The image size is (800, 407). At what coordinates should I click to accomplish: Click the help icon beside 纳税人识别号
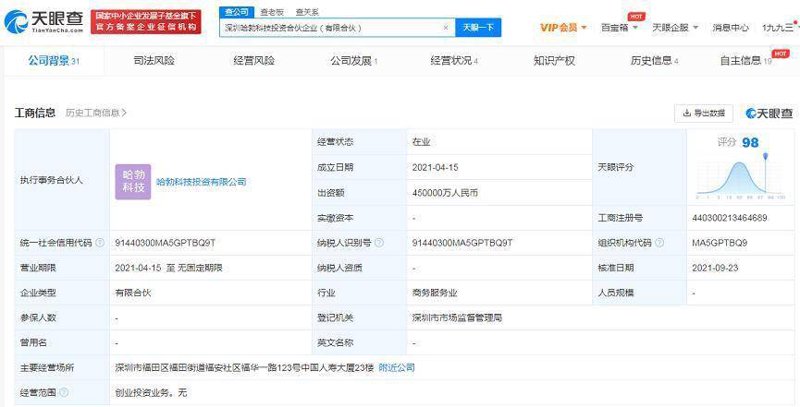click(379, 243)
